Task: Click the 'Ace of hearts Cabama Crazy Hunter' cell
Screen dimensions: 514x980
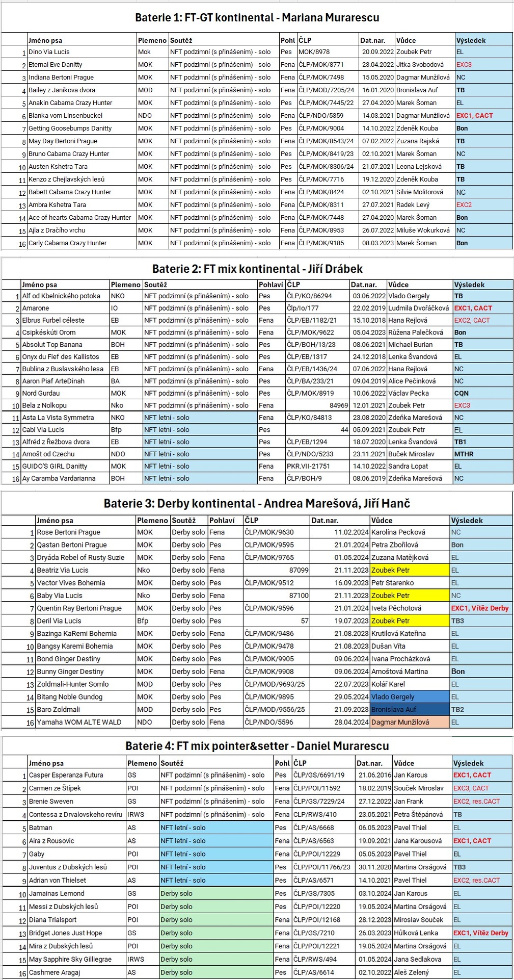Action: pyautogui.click(x=82, y=218)
